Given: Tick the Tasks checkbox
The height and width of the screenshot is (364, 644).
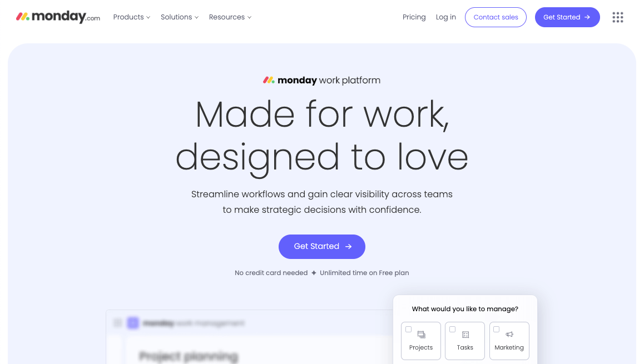Looking at the screenshot, I should (452, 329).
